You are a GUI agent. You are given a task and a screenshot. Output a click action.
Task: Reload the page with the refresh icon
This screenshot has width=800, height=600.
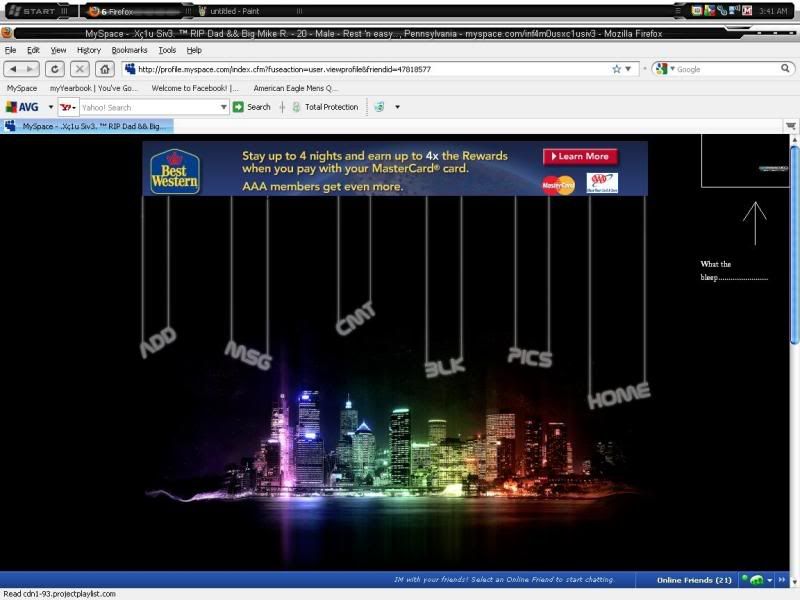55,69
